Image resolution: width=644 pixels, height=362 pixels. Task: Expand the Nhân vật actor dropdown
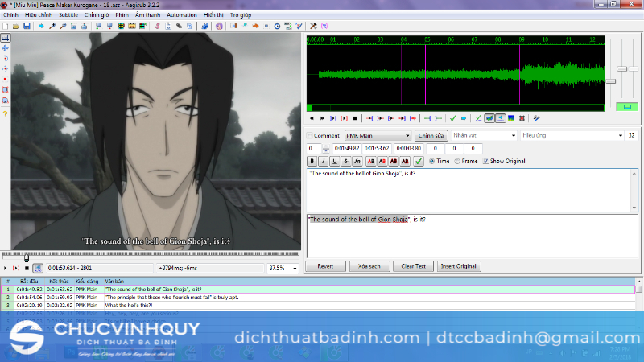coord(513,135)
